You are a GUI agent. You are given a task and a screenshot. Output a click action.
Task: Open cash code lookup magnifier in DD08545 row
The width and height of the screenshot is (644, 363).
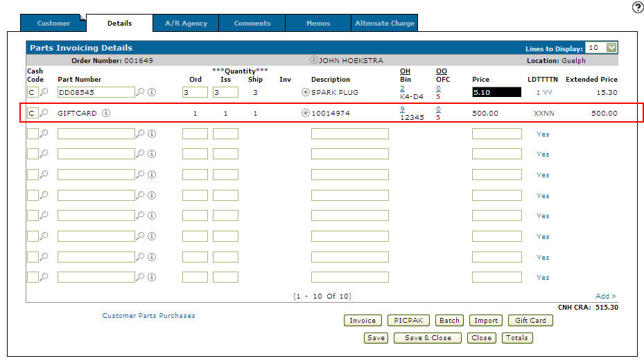point(44,92)
